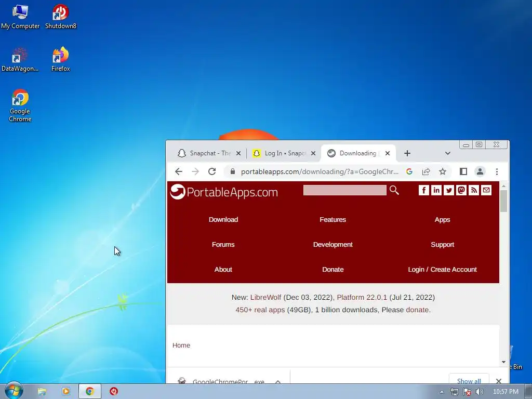Click 450+ real apps link

click(x=260, y=310)
